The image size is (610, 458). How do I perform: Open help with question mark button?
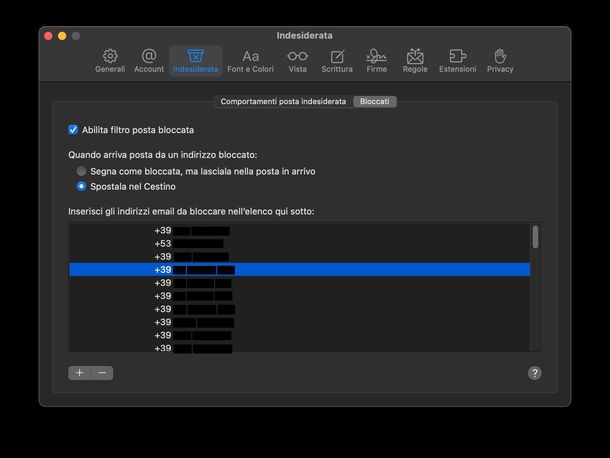(534, 373)
